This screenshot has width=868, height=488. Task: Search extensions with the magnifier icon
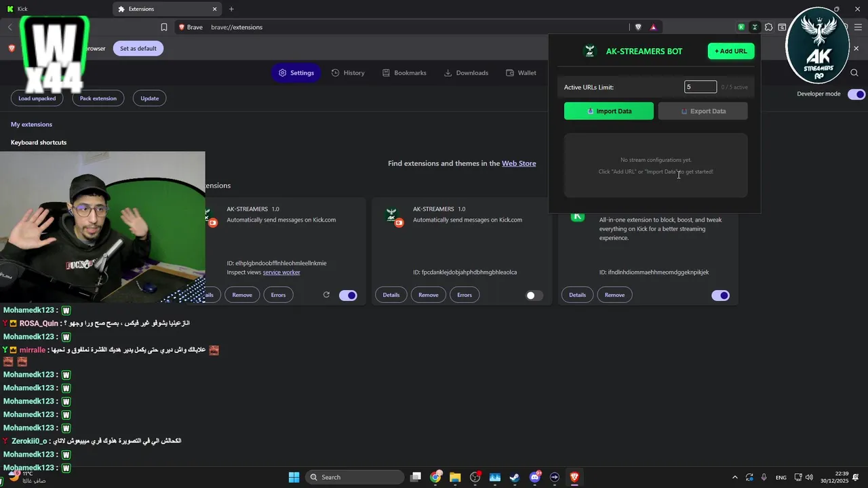pyautogui.click(x=854, y=73)
